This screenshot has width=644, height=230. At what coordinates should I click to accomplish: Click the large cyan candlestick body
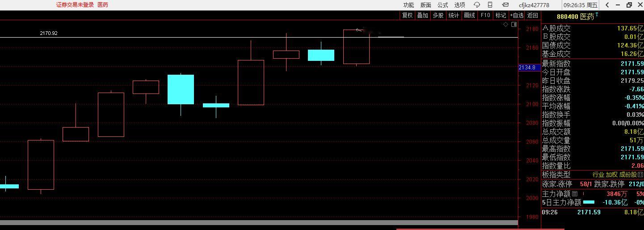pos(181,89)
